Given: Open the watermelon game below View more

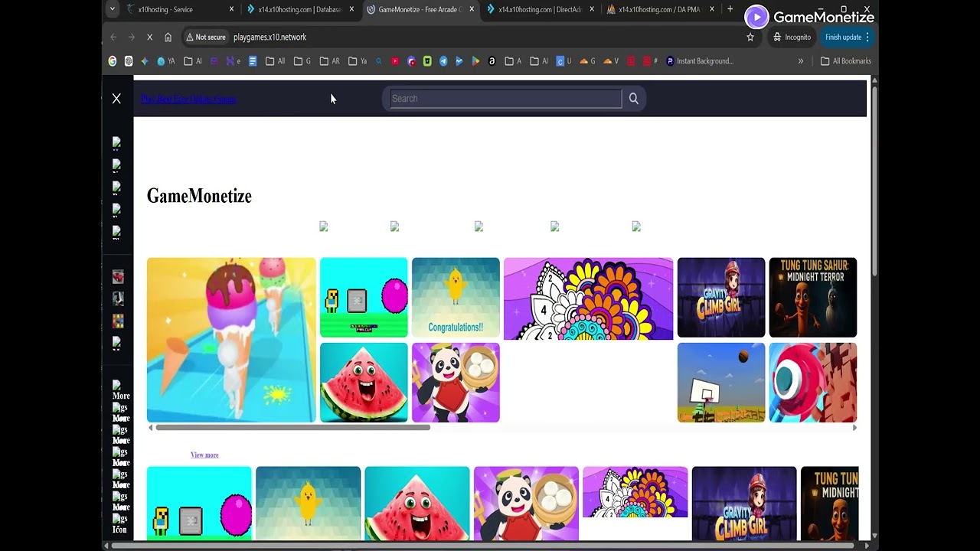Looking at the screenshot, I should (x=417, y=504).
